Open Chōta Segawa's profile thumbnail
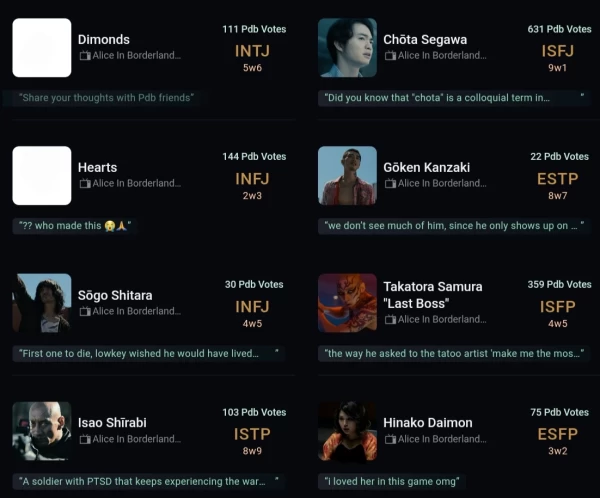This screenshot has width=600, height=498. 347,48
